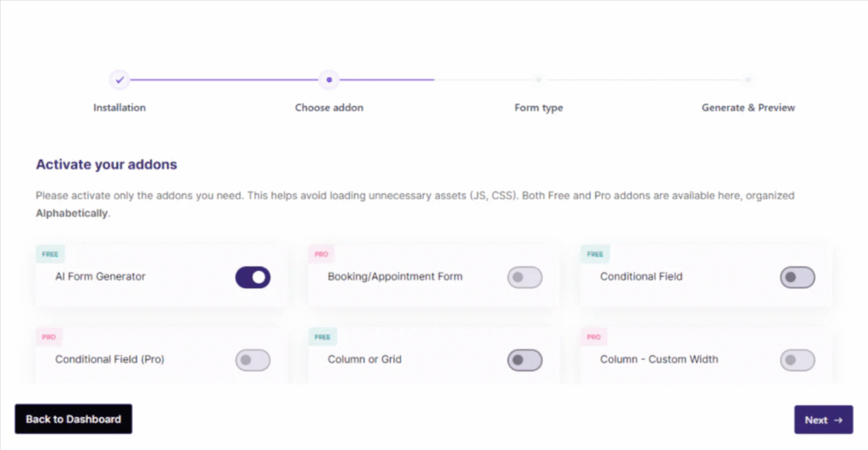The width and height of the screenshot is (868, 450).
Task: Click the PRO badge on Column - Custom Width
Action: tap(593, 336)
